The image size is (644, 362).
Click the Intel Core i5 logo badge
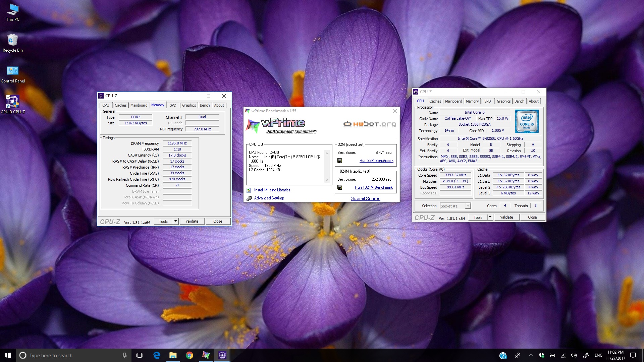coord(527,121)
